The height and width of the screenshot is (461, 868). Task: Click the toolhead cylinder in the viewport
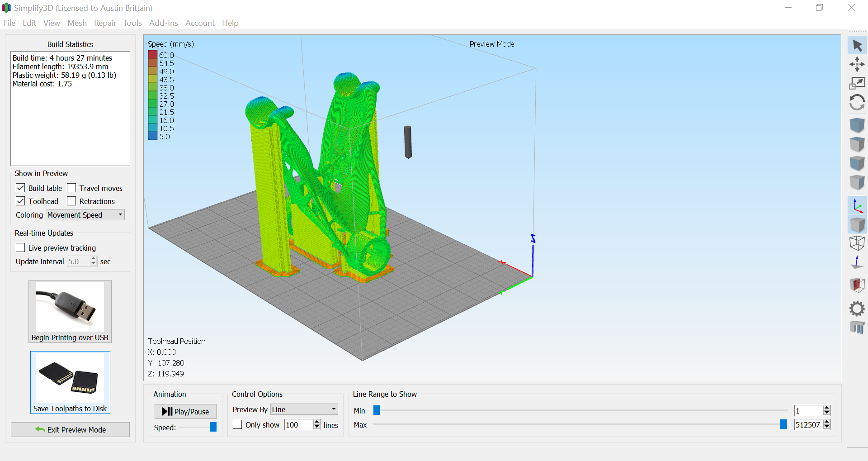(x=408, y=142)
